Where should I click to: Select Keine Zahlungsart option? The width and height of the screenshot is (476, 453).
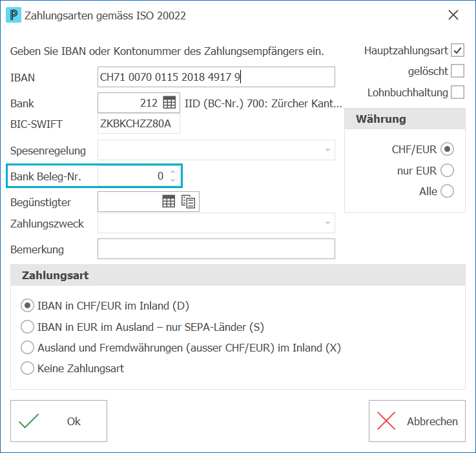click(x=27, y=368)
